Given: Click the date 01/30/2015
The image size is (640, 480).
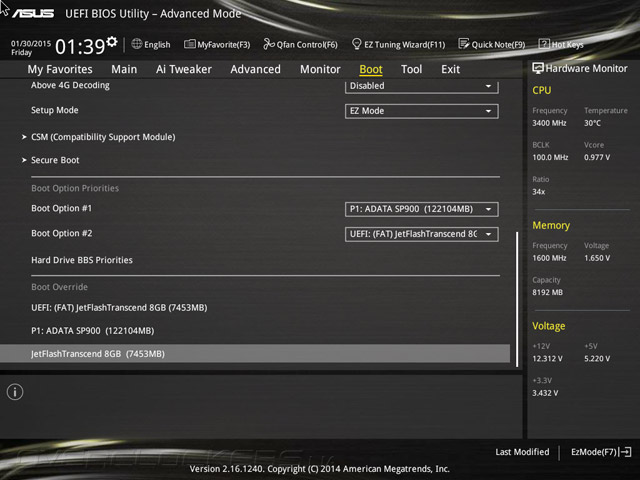Looking at the screenshot, I should (x=31, y=43).
